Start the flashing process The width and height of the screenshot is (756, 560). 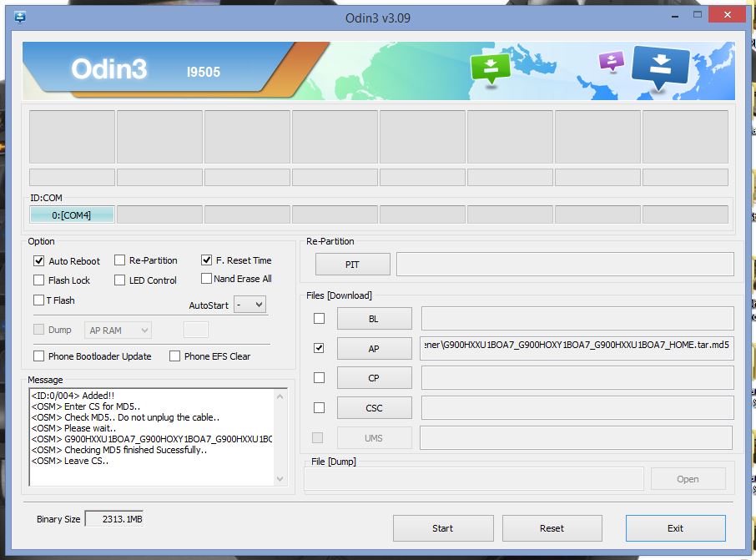click(443, 528)
